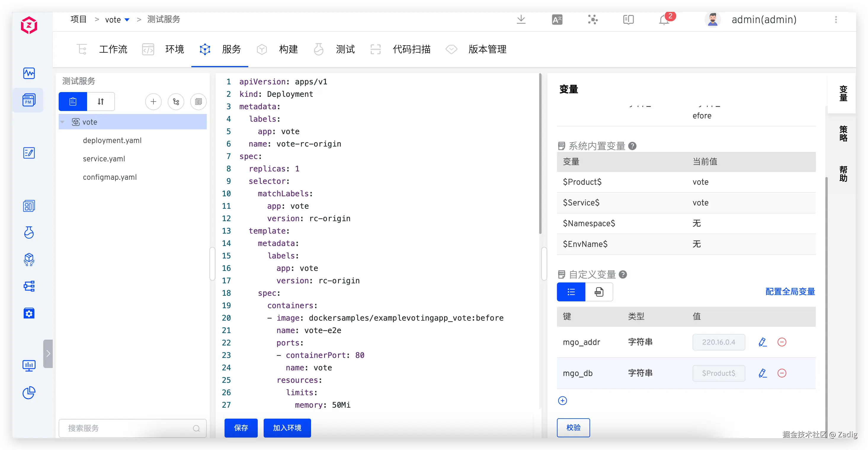Switch to the 工作流 tab
868x450 pixels.
[113, 49]
